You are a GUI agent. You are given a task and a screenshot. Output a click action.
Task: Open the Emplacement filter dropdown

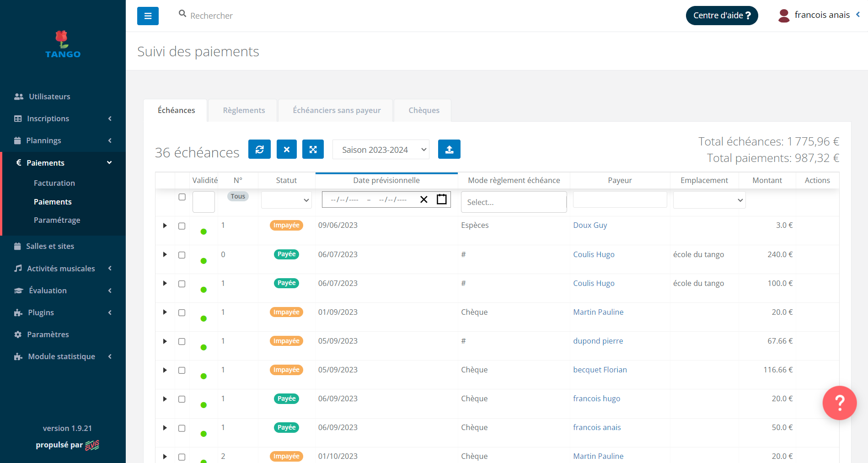[709, 200]
